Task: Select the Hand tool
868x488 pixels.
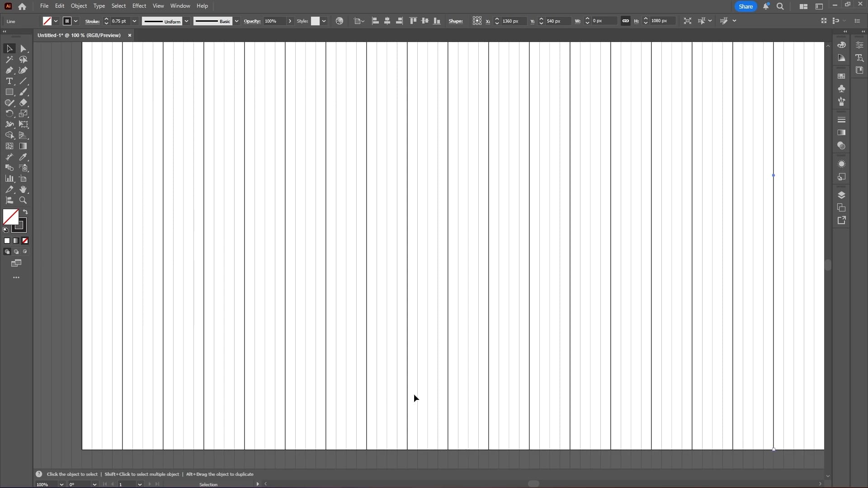Action: coord(24,190)
